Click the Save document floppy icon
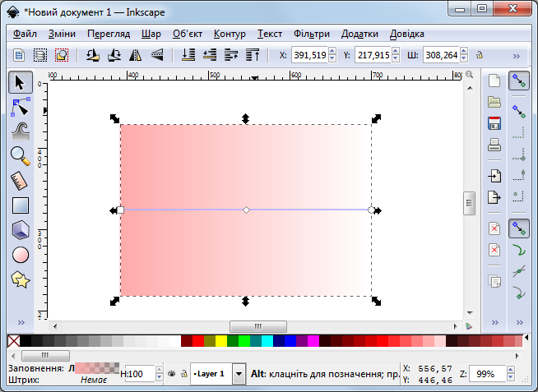Screen dimensions: 538x392 494,124
